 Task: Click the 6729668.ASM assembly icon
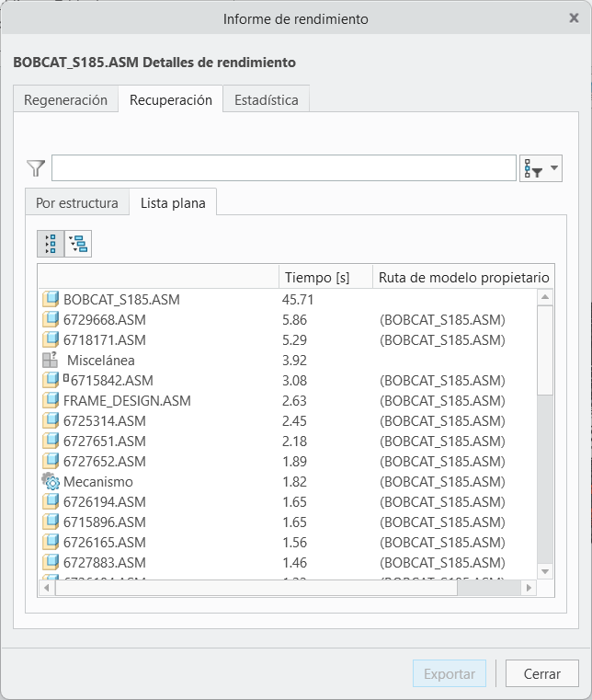click(x=51, y=319)
